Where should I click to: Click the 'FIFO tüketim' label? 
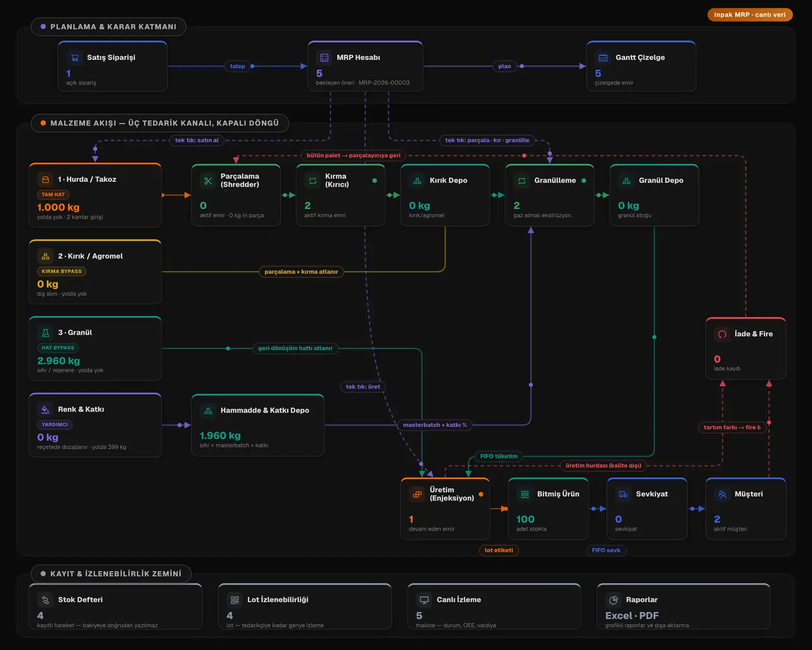click(x=499, y=457)
